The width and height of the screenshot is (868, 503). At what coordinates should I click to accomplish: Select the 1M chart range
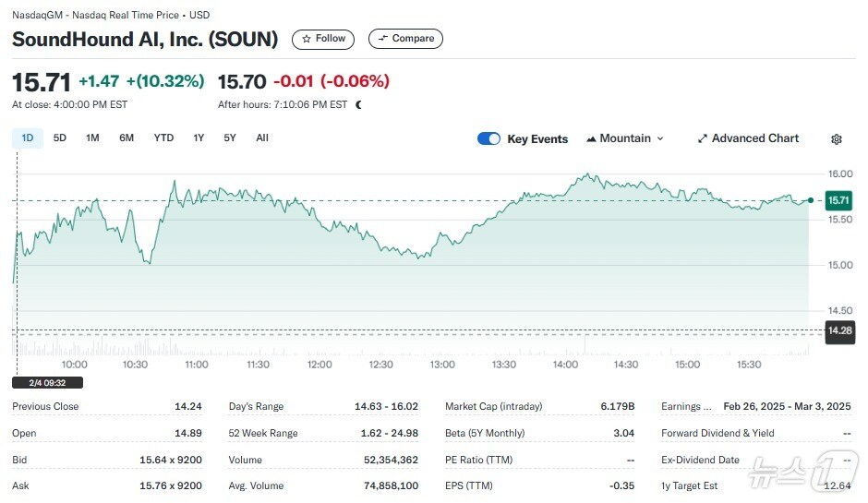(x=92, y=138)
